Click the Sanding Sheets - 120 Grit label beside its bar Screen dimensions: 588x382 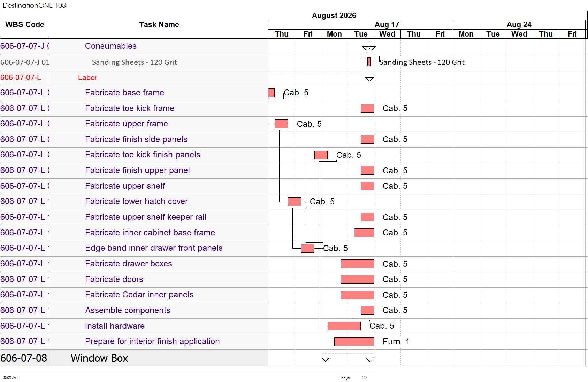(422, 62)
